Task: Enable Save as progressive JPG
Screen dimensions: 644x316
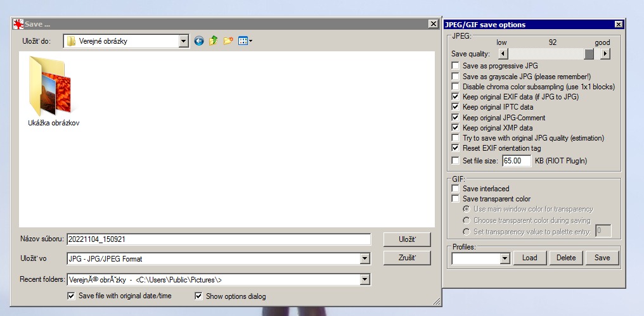Action: pyautogui.click(x=455, y=66)
